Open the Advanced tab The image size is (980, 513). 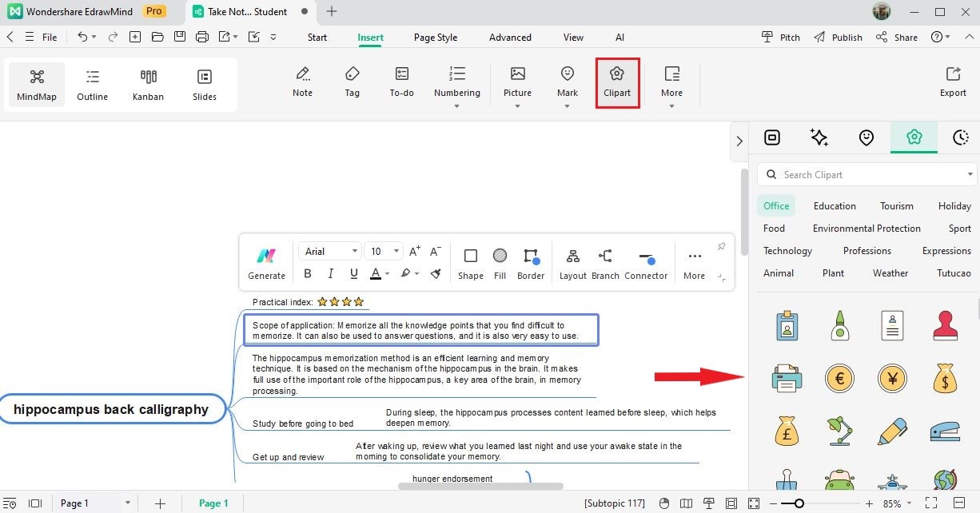(510, 38)
